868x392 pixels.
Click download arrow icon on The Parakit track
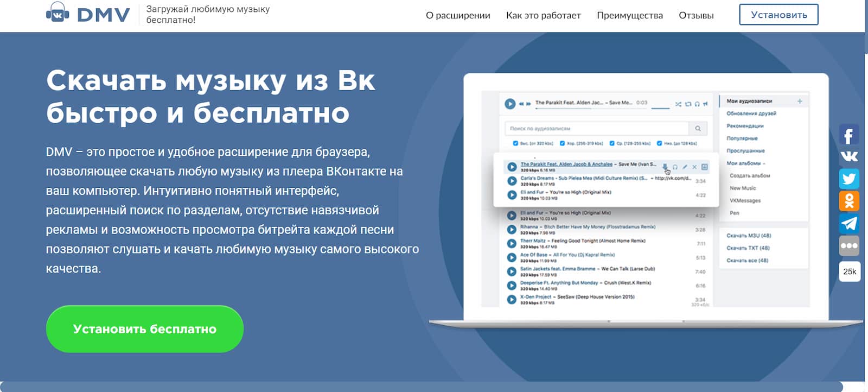666,167
